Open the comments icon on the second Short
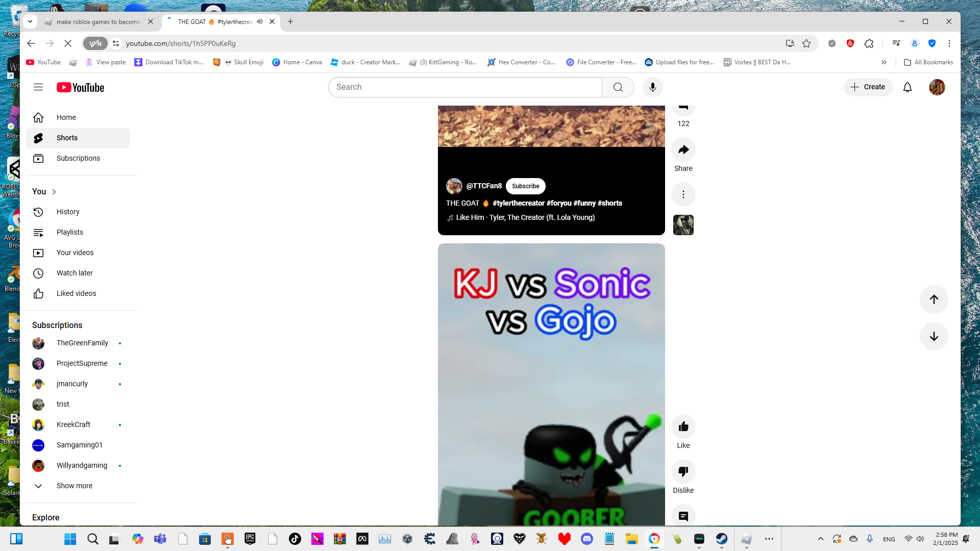Screen dimensions: 980x551 coord(683,516)
